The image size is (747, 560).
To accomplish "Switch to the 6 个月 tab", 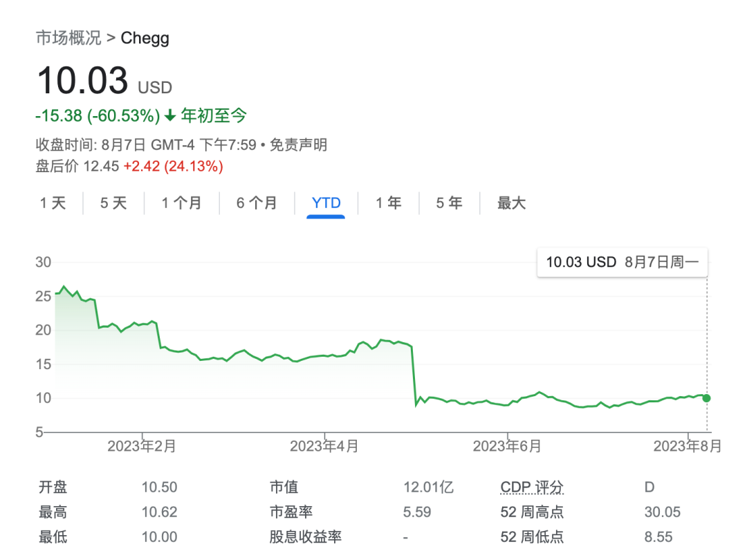I will [x=257, y=203].
